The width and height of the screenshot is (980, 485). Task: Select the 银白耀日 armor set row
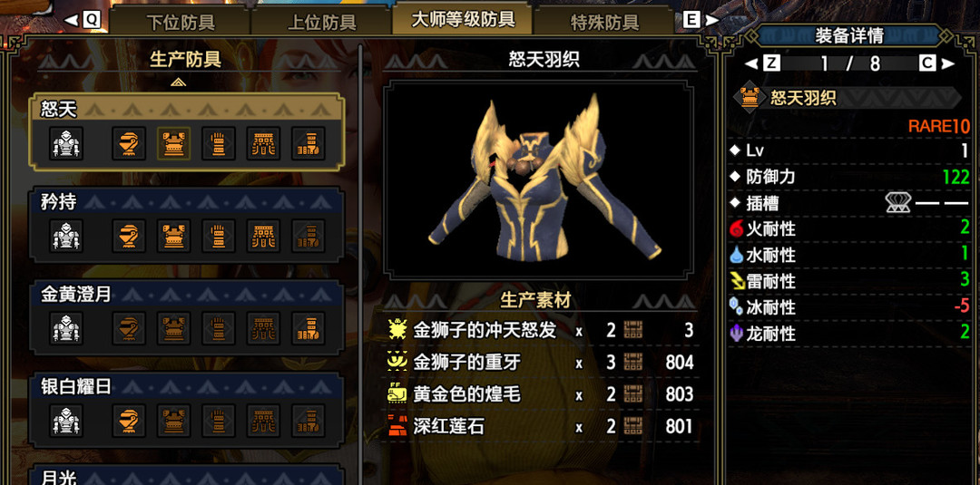point(186,410)
